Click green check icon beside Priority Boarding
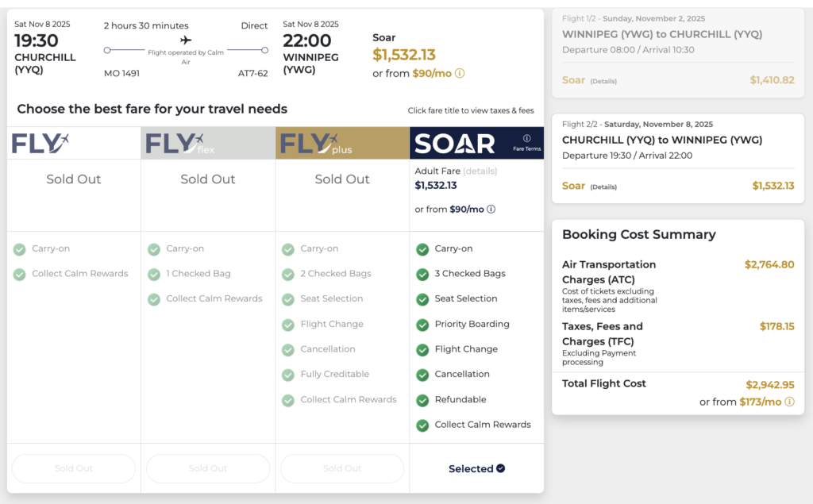This screenshot has height=504, width=813. [422, 324]
